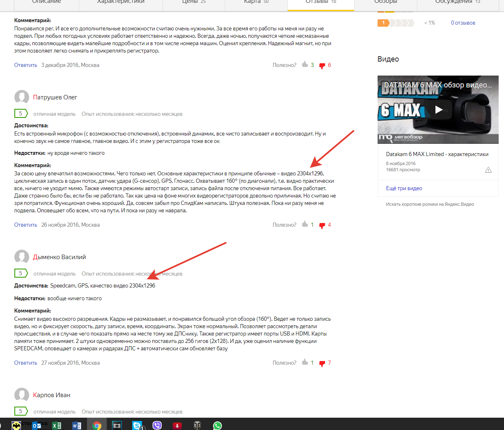Open 'Datakam 6 MAX Limited - характеристики' video title

click(x=437, y=154)
